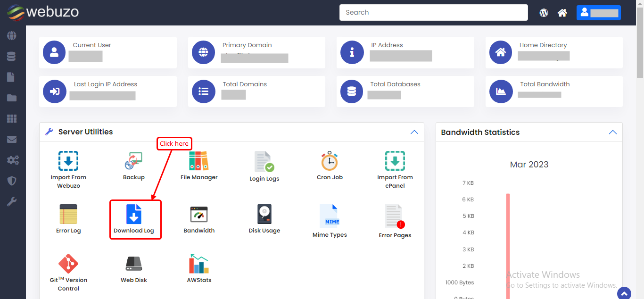This screenshot has width=644, height=299.
Task: Click the Search input field
Action: pos(433,13)
